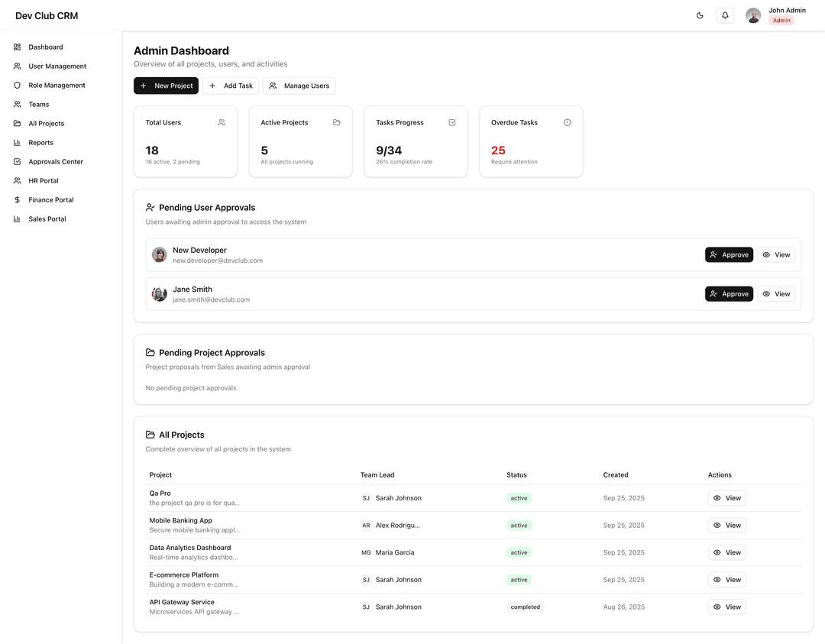View Jane Smith's pending approval

(776, 294)
